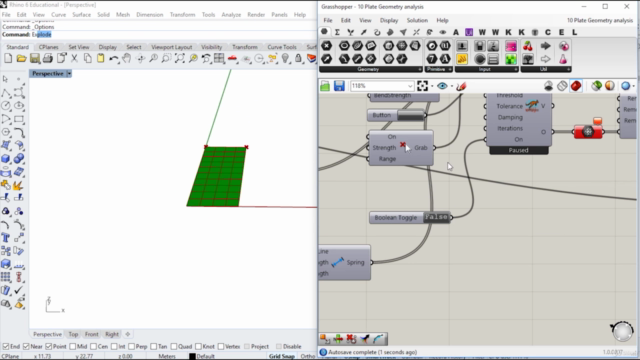640x360 pixels.
Task: Open the preview eye dropdown arrow
Action: [x=452, y=86]
